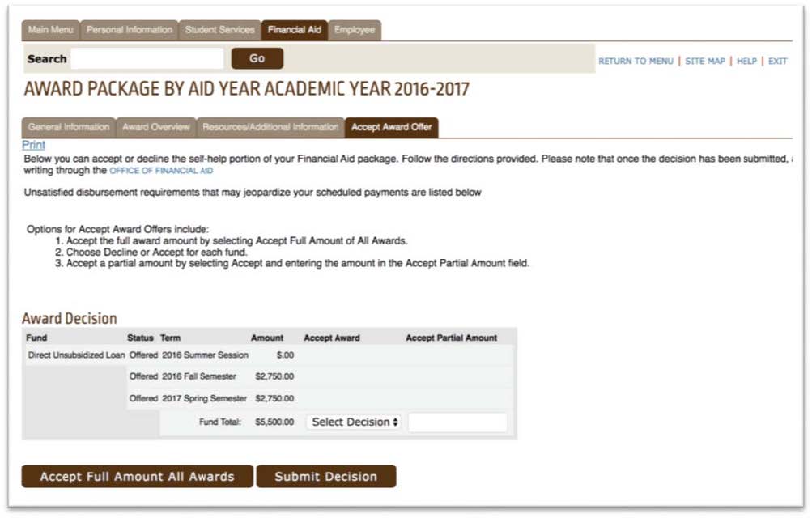The image size is (812, 518).
Task: View the Resources/Additional Information tab
Action: [x=270, y=127]
